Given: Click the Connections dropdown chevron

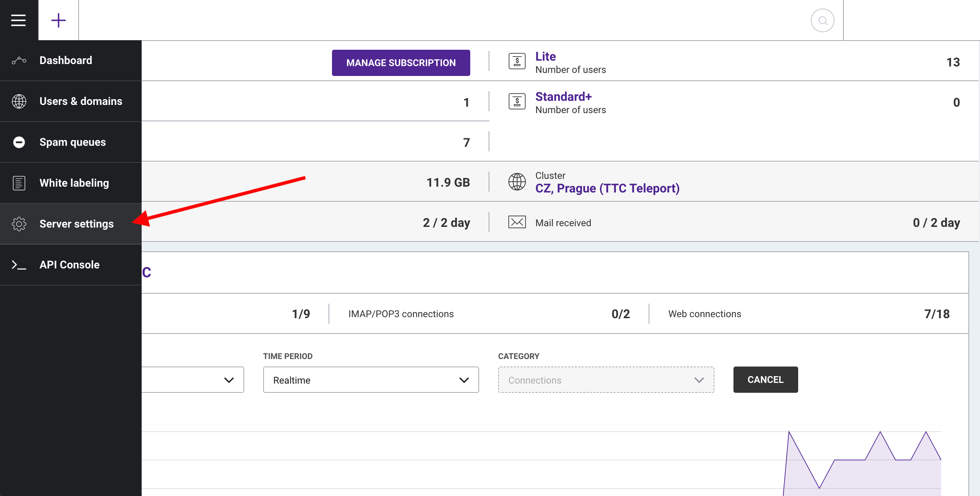Looking at the screenshot, I should [699, 380].
